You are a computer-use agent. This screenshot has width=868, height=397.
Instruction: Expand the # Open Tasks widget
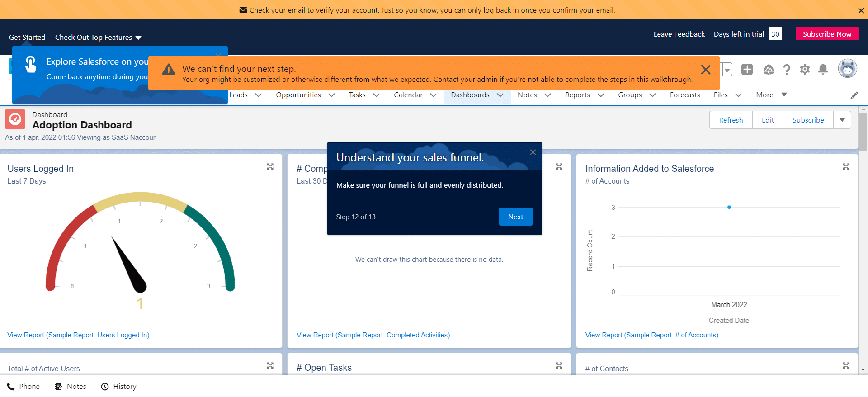[559, 365]
